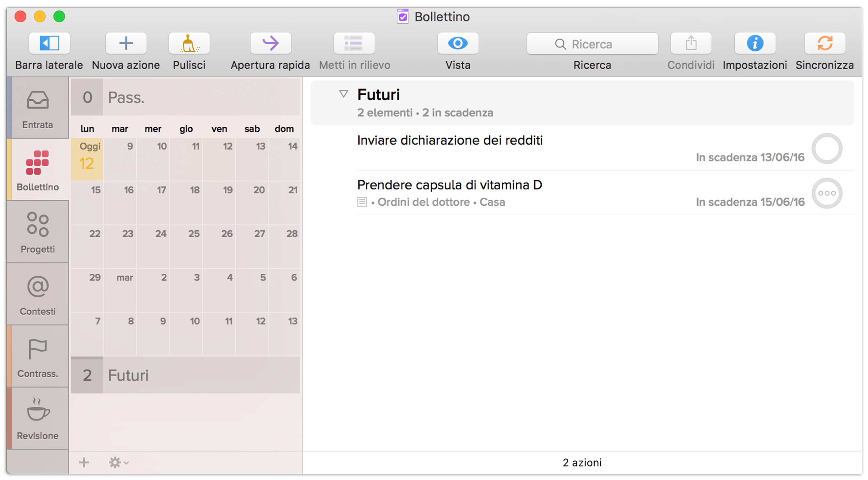
Task: Collapse the Futuri group disclosure triangle
Action: (343, 94)
